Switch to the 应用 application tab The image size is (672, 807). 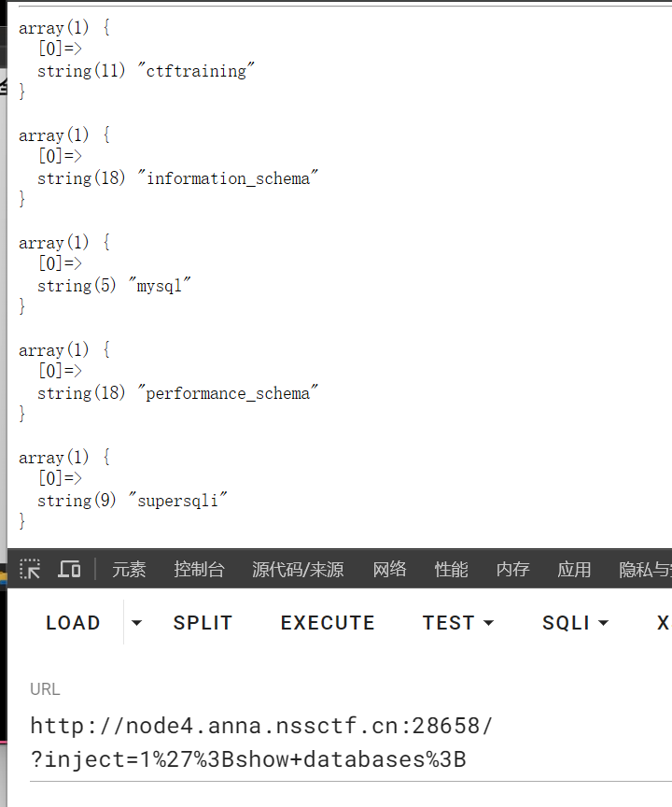coord(574,569)
